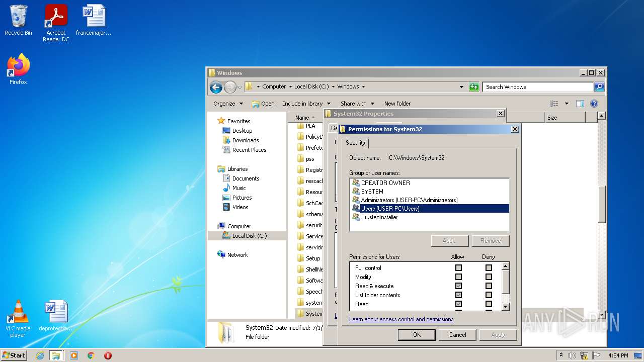
Task: Open the Share with dropdown
Action: click(357, 104)
